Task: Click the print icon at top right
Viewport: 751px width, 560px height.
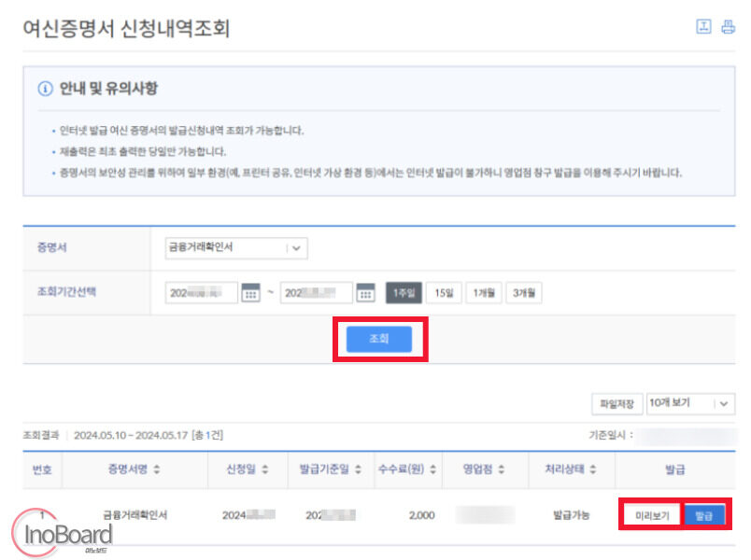Action: [x=728, y=27]
